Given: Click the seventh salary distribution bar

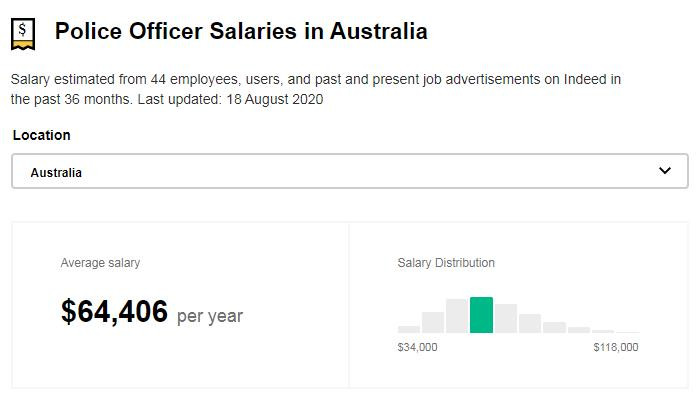Looking at the screenshot, I should [554, 327].
